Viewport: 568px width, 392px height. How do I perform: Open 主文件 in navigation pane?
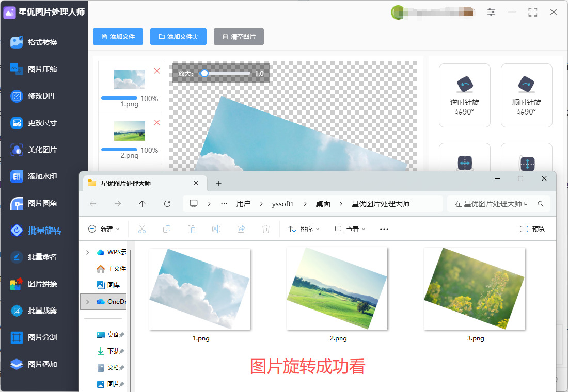[x=112, y=269]
